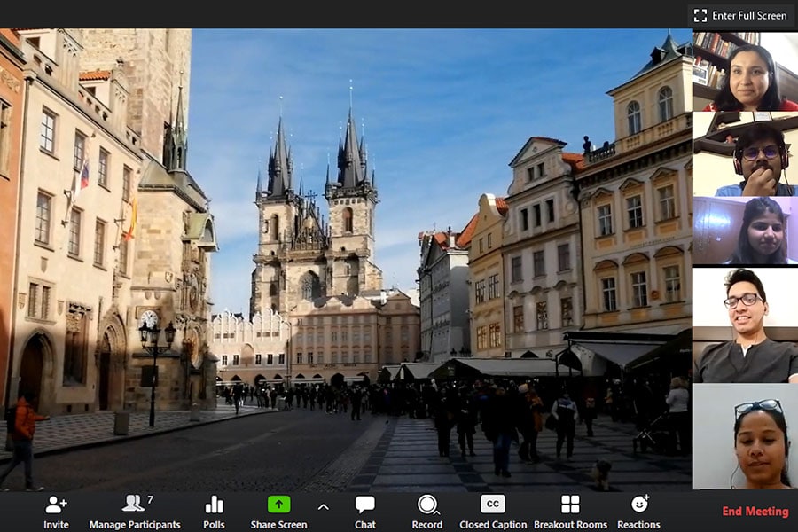Open the Manage Participants panel

pos(135,511)
